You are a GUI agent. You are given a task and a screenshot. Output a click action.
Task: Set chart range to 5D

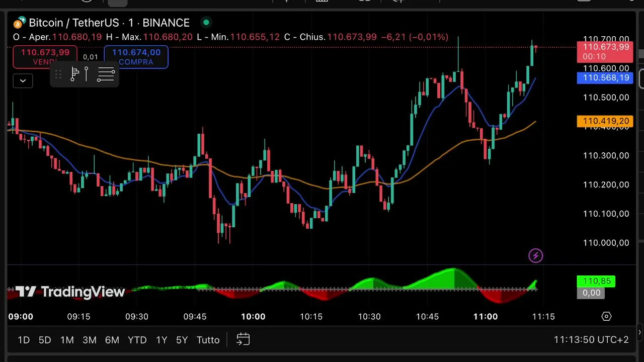[45, 340]
